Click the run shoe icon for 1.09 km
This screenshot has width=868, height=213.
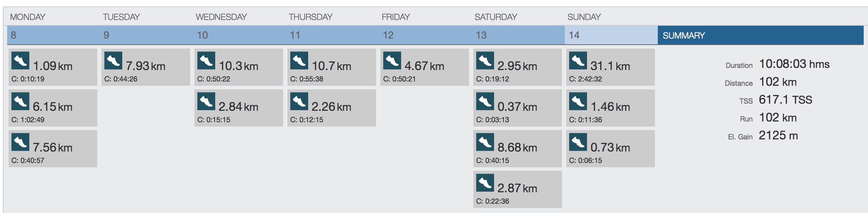20,61
